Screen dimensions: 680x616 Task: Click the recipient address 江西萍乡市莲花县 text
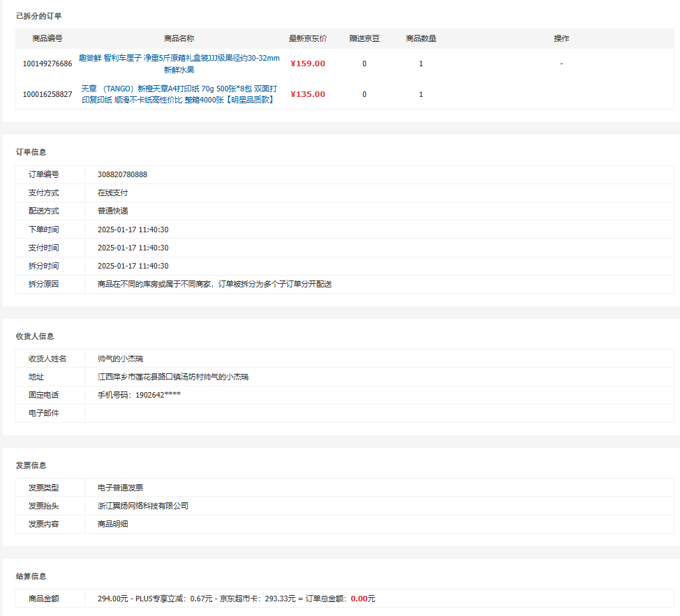pos(172,377)
